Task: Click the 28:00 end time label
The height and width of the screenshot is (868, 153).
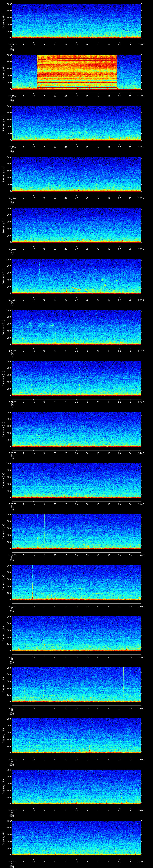Action: pos(141,708)
